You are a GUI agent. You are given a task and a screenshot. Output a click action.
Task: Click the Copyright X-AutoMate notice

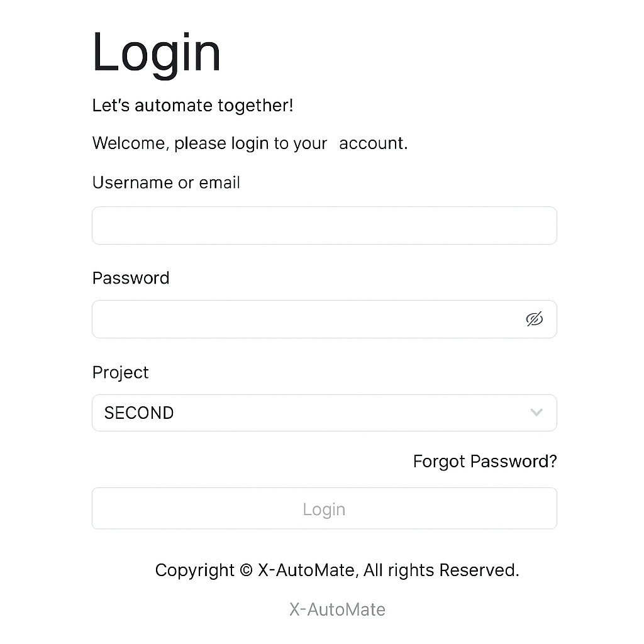[337, 570]
